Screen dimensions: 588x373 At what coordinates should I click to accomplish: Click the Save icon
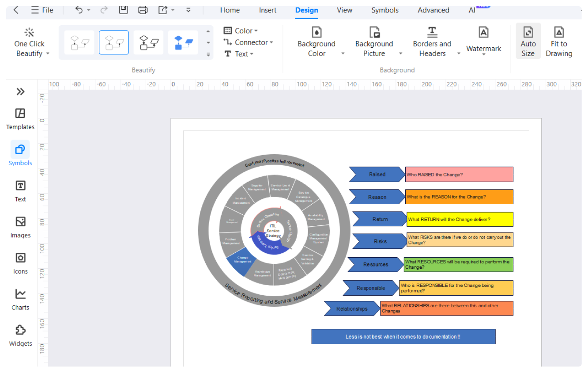[x=124, y=10]
